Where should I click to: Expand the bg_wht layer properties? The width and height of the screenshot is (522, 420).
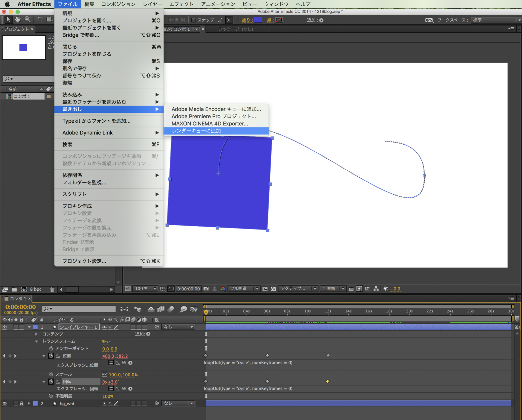click(29, 403)
